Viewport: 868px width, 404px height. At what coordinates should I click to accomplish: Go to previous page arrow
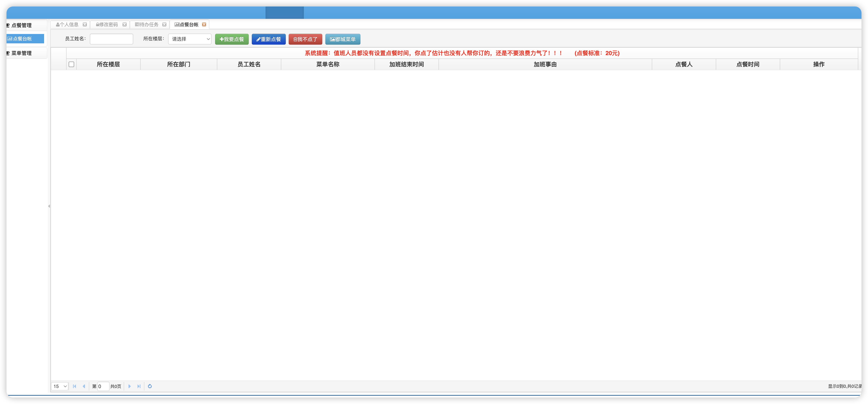click(x=84, y=386)
